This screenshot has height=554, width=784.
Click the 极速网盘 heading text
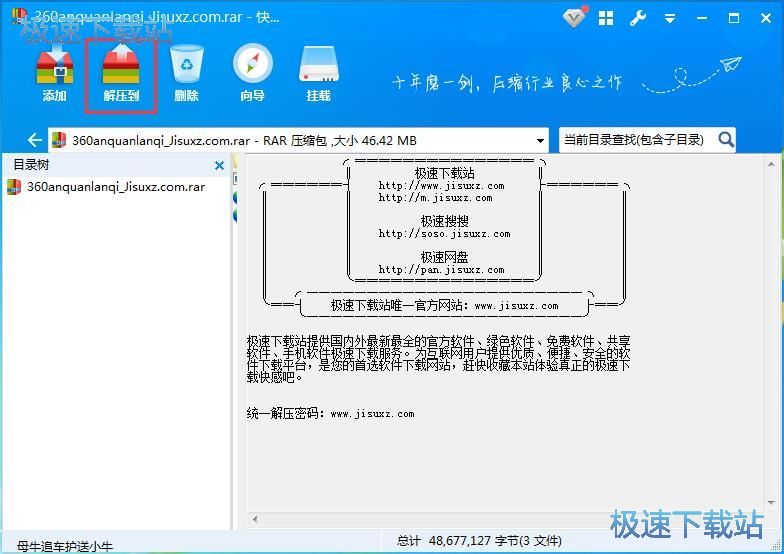tap(444, 257)
